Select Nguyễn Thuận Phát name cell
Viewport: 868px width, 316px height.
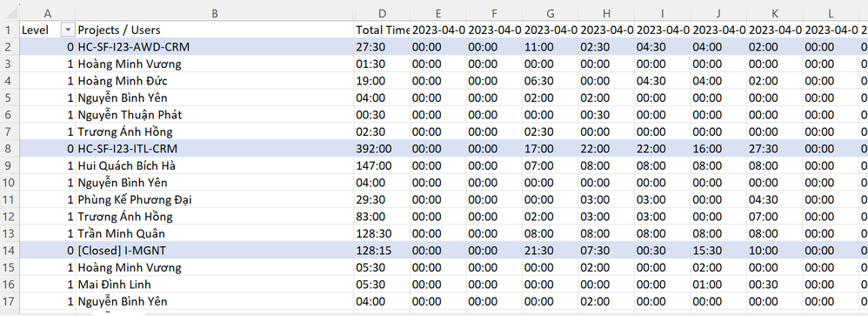pos(215,115)
